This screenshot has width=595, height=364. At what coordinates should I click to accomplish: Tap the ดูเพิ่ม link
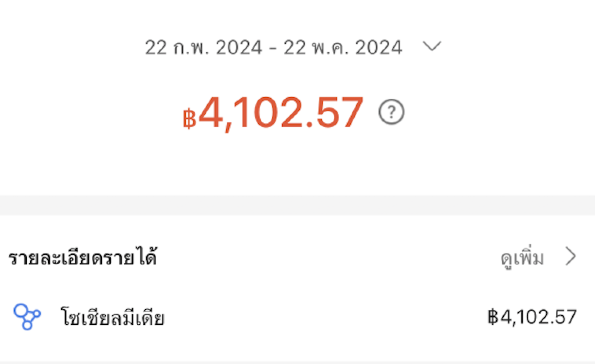522,258
